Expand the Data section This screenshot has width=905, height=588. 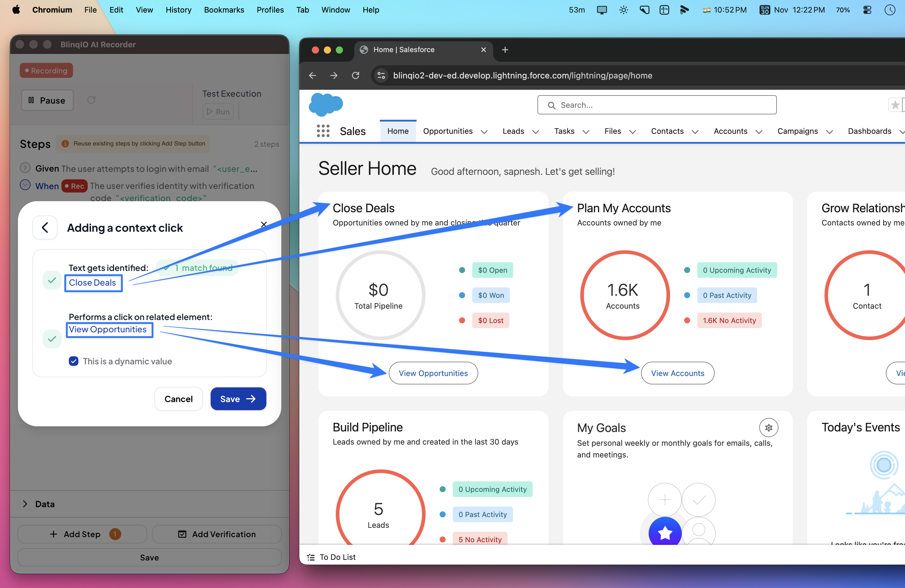[x=25, y=504]
